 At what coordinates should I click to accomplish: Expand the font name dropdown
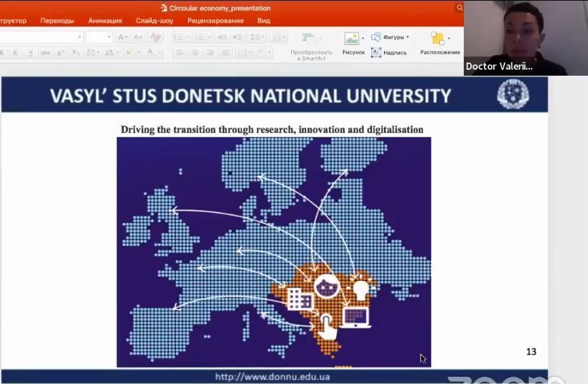80,37
